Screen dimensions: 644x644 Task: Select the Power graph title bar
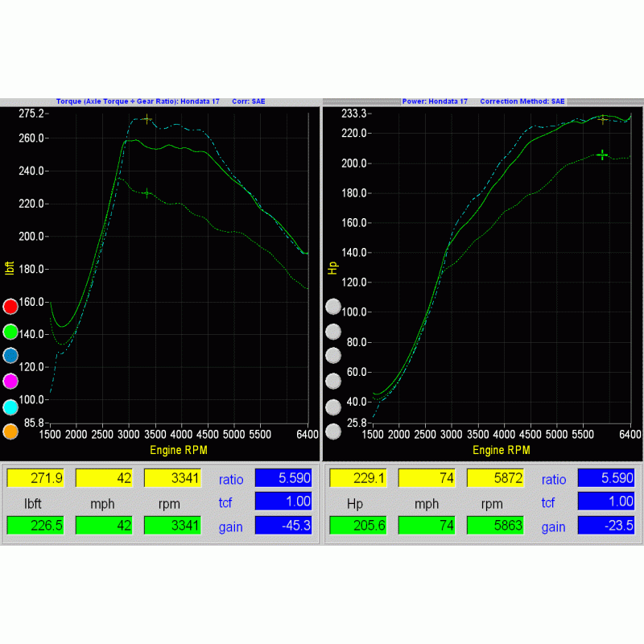483,101
